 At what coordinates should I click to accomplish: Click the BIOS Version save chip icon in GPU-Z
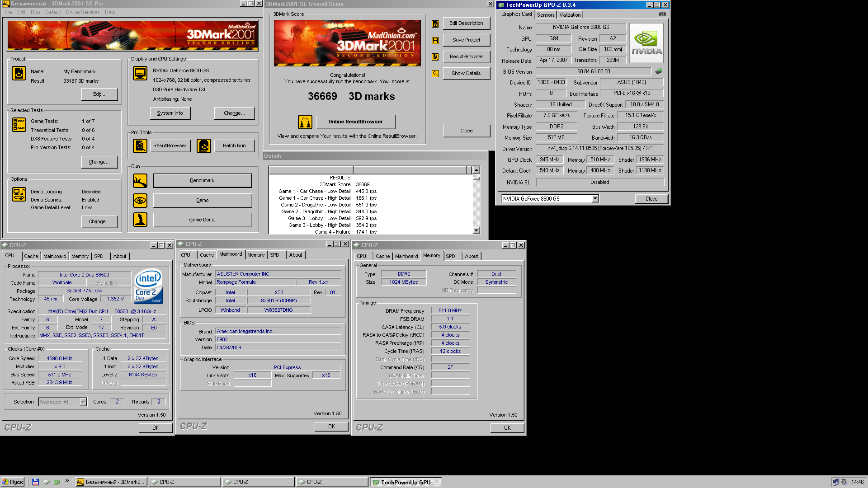click(659, 71)
